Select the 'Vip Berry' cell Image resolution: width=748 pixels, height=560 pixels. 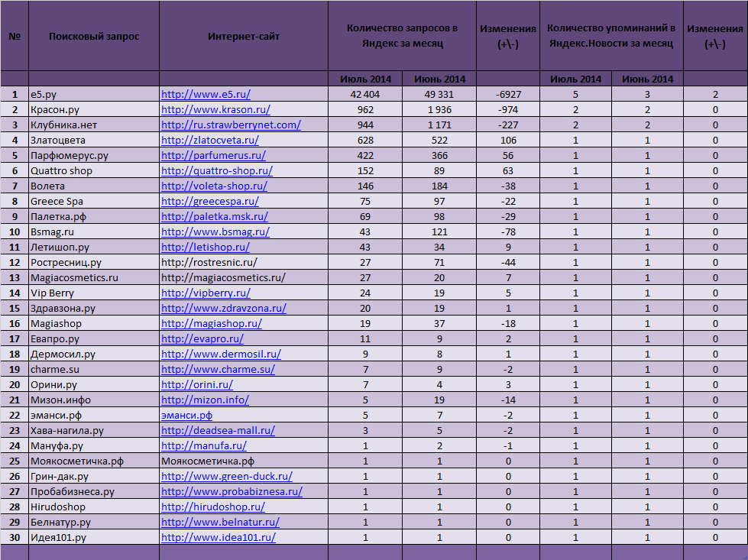pyautogui.click(x=94, y=293)
